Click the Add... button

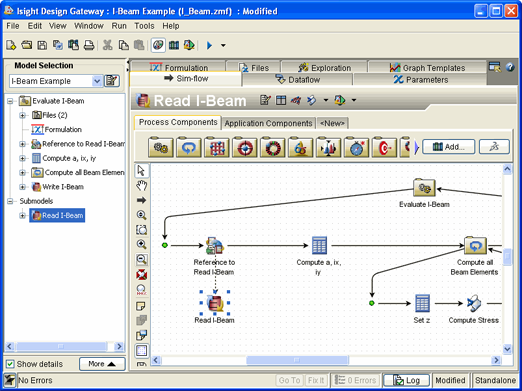(449, 147)
